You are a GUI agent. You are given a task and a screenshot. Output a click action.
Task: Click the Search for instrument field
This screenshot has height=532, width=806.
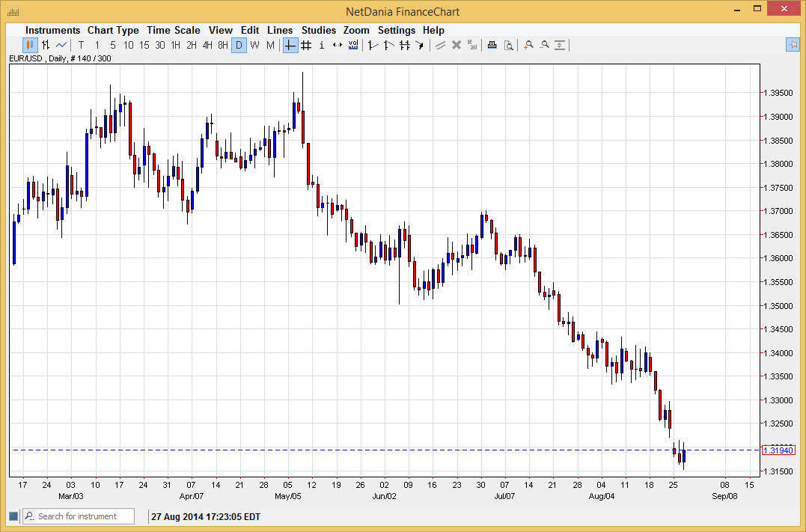[x=84, y=516]
